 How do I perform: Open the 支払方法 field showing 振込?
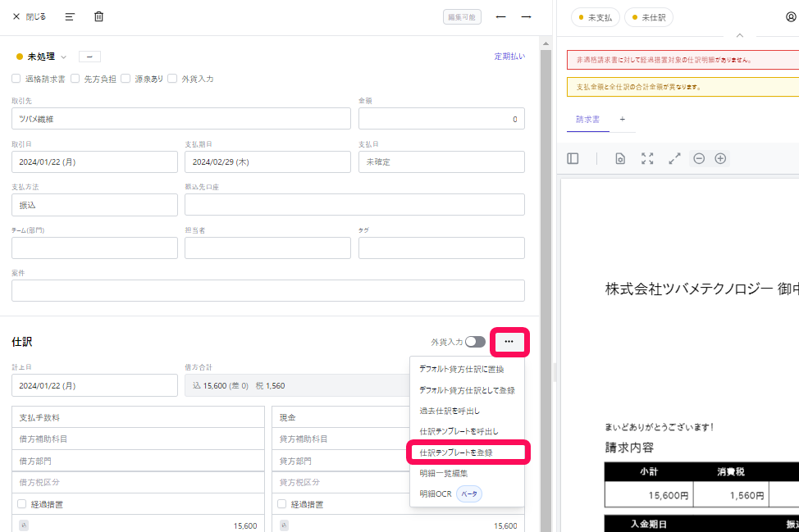[94, 205]
